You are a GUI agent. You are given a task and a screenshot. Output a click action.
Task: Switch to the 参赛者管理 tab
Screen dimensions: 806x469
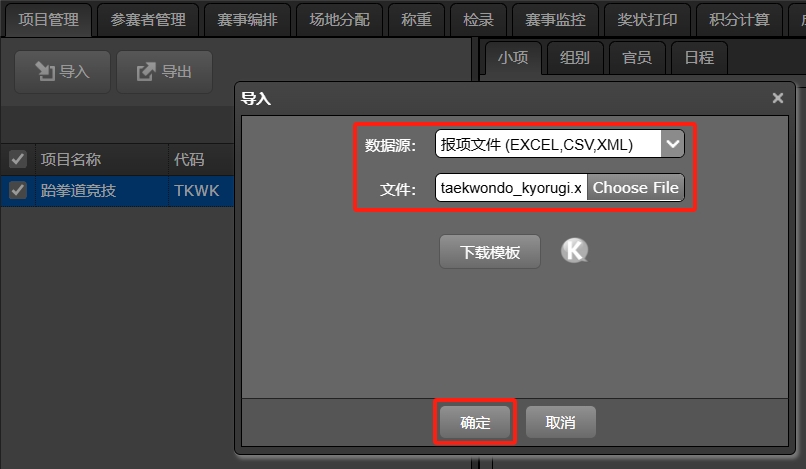point(148,20)
